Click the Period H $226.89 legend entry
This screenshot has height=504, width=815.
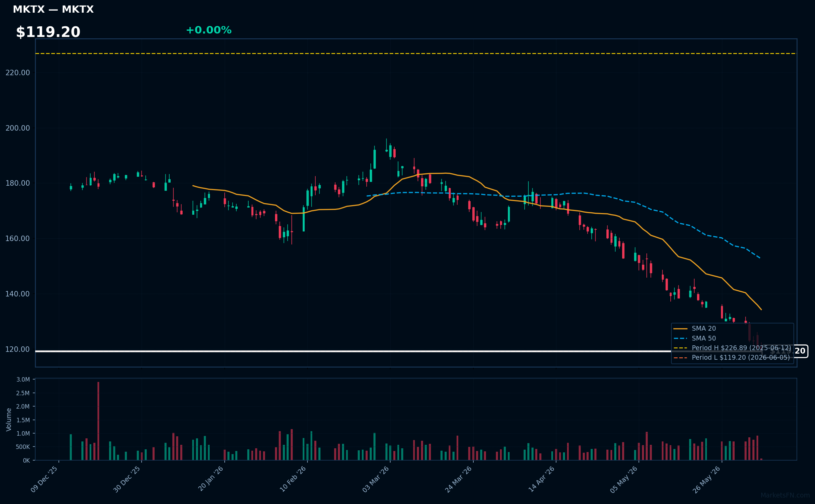pyautogui.click(x=741, y=348)
